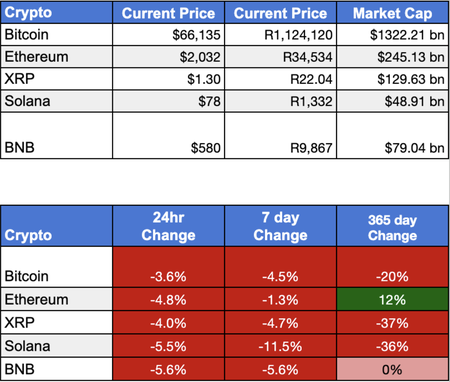
Task: Select XRP's -4.0% 24hr change cell
Action: [x=169, y=322]
